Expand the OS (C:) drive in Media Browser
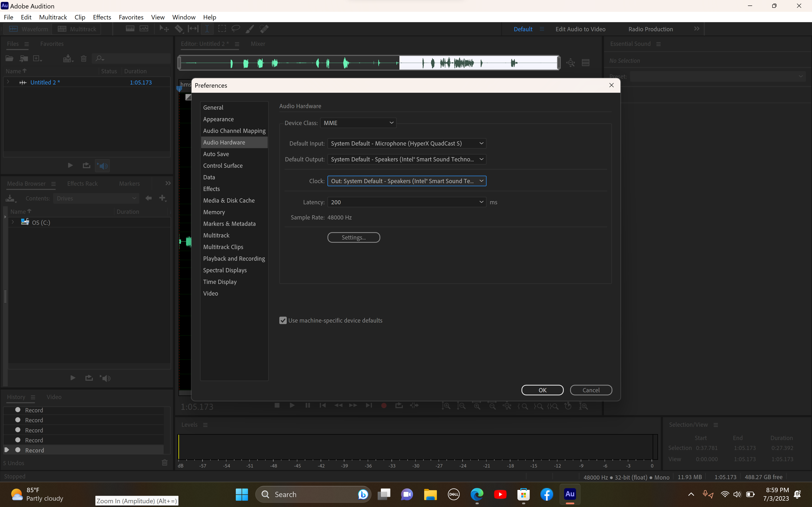812x507 pixels. pyautogui.click(x=13, y=222)
